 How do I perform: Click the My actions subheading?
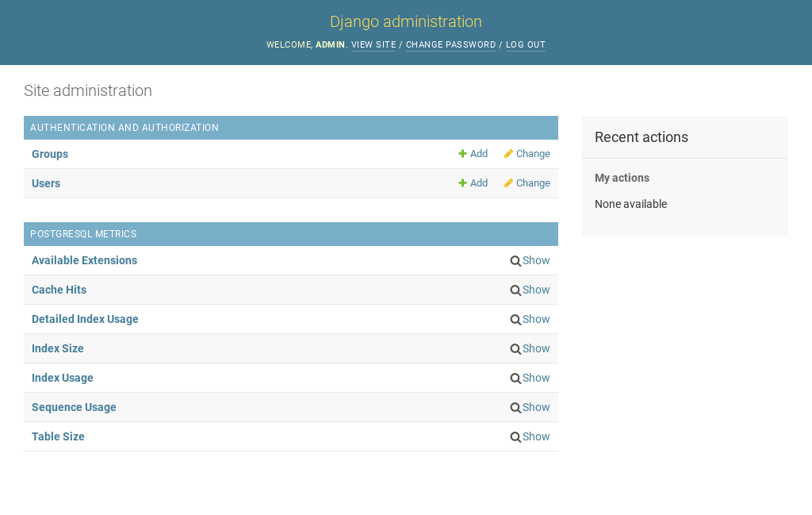point(622,179)
